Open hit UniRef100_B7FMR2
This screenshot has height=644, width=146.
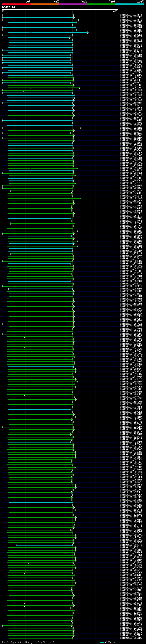[131, 17]
